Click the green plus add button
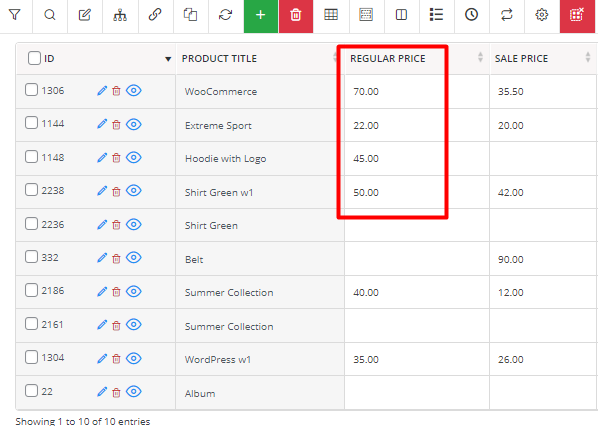The width and height of the screenshot is (598, 426). (x=261, y=15)
